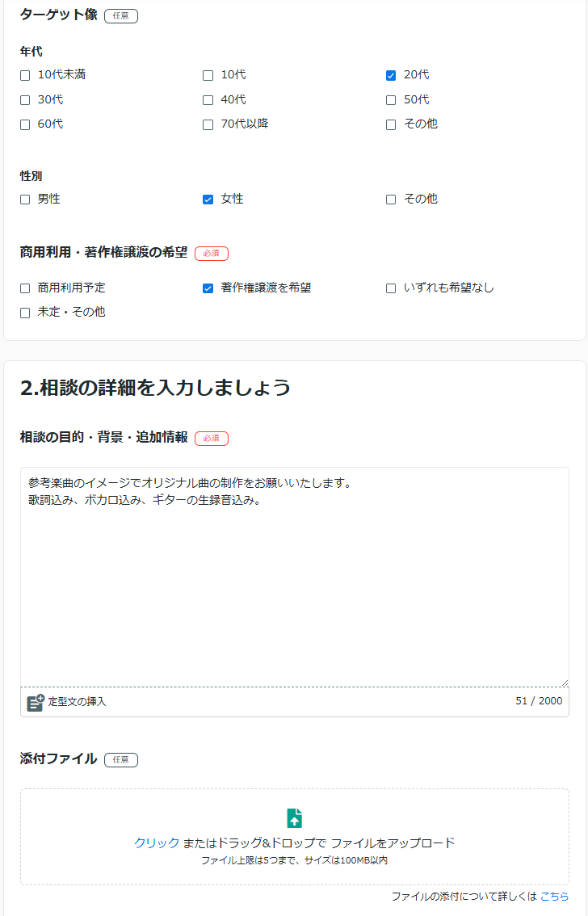Uncheck the 女性 gender checkbox
Viewport: 588px width, 916px height.
click(x=208, y=200)
